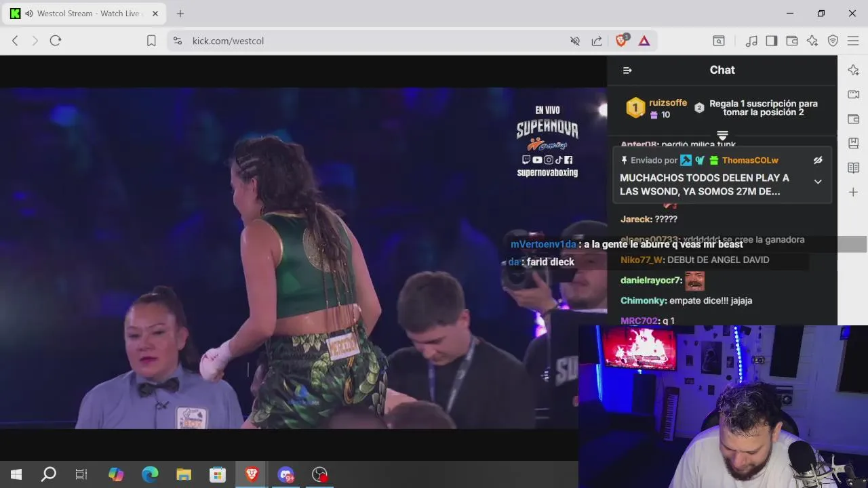This screenshot has height=488, width=868.
Task: Open a new tab with plus button
Action: tap(180, 14)
